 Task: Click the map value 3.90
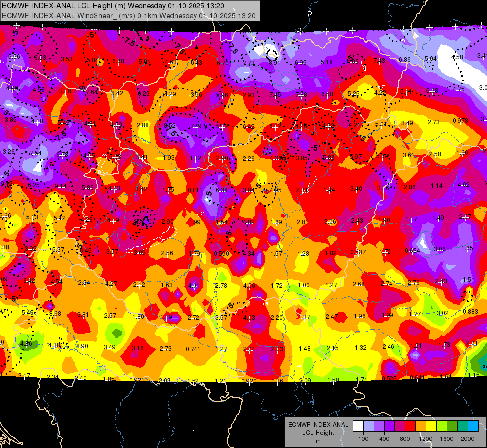(82, 346)
